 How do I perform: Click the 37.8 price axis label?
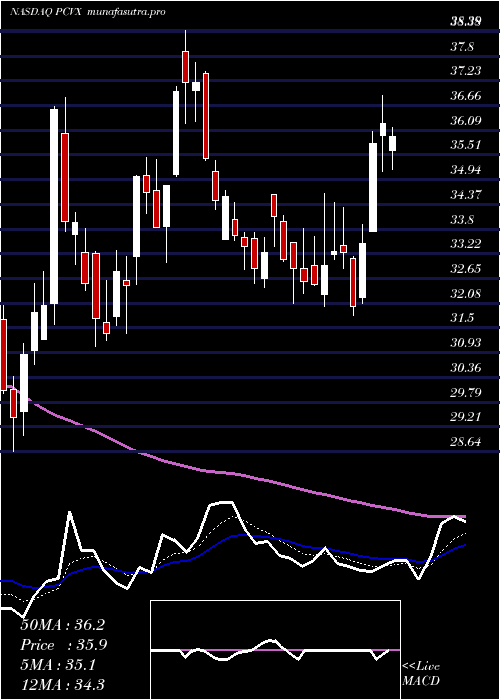point(462,46)
